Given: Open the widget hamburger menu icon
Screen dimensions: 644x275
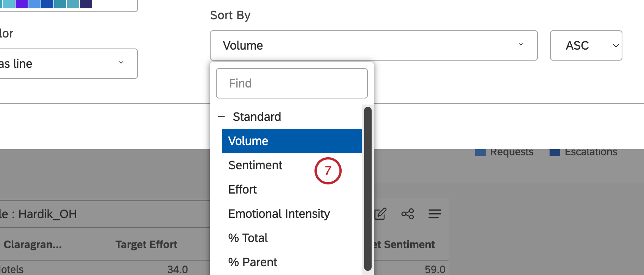Looking at the screenshot, I should click(x=435, y=214).
